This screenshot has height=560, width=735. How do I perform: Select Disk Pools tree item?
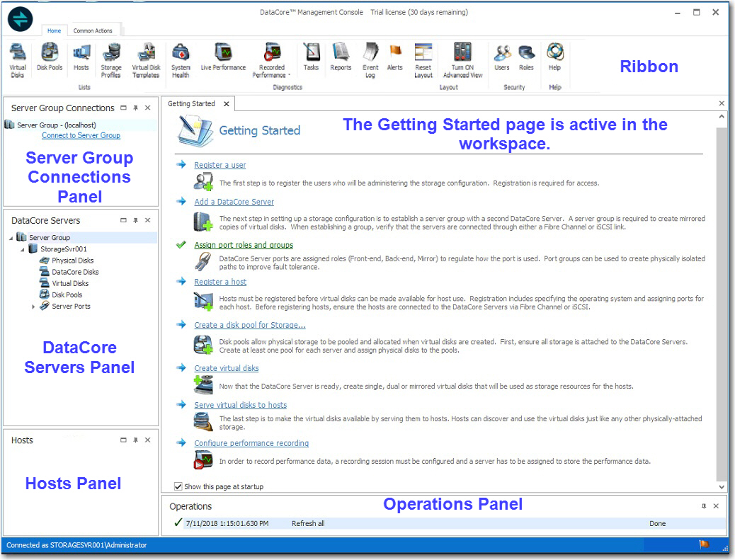click(x=67, y=295)
